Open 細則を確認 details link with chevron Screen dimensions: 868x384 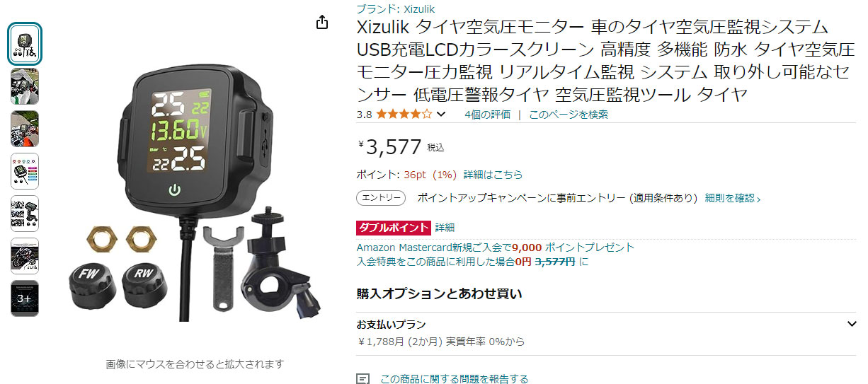(733, 198)
